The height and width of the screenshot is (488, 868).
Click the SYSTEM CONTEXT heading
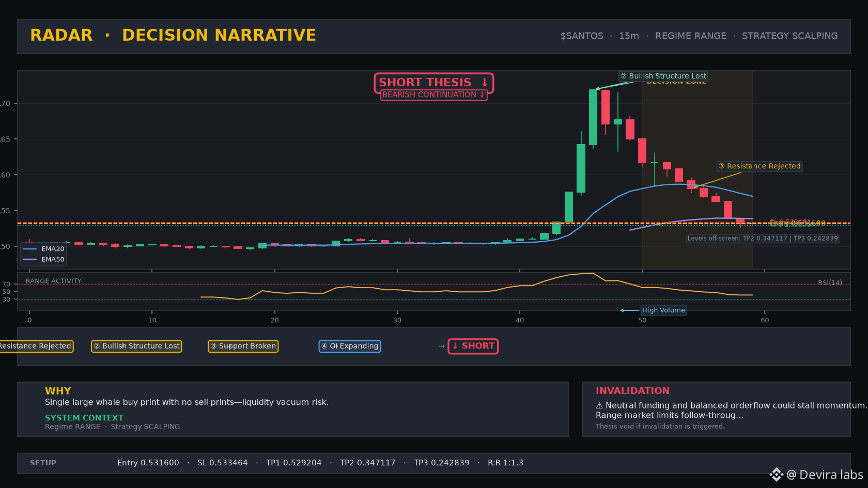84,418
